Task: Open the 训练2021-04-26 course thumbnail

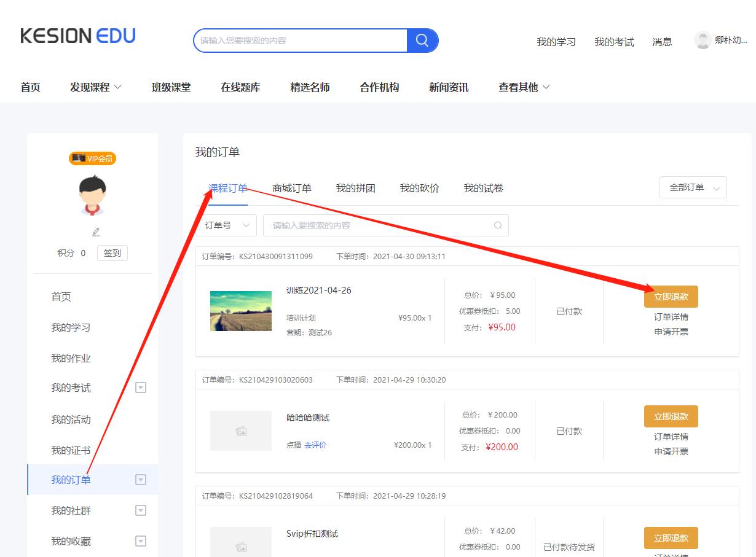Action: pos(241,311)
